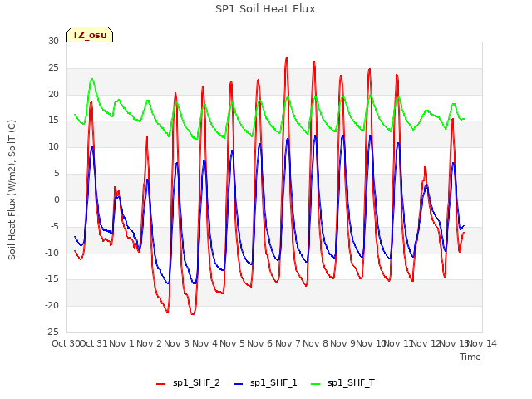Click the Time axis label
The image size is (532, 399).
[x=470, y=357]
